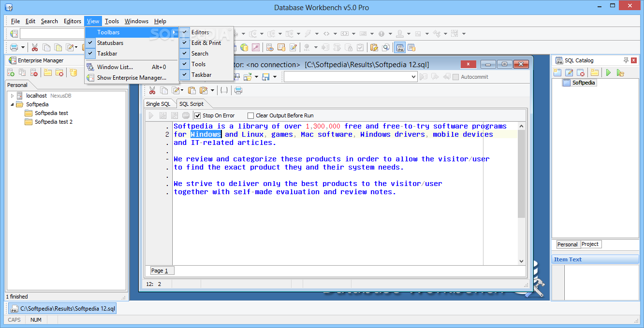This screenshot has width=644, height=328.
Task: Select the SQL Script tab
Action: (x=191, y=104)
